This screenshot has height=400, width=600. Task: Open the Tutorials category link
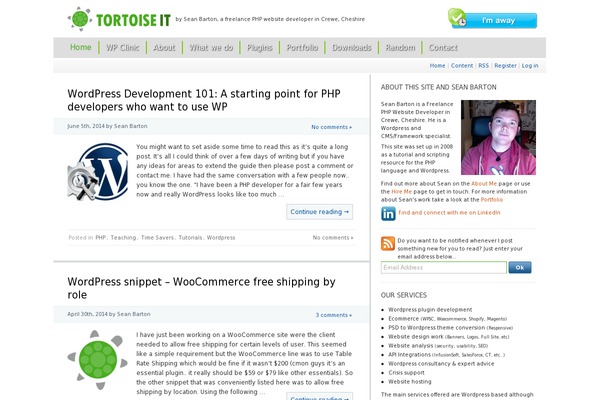[x=191, y=237]
